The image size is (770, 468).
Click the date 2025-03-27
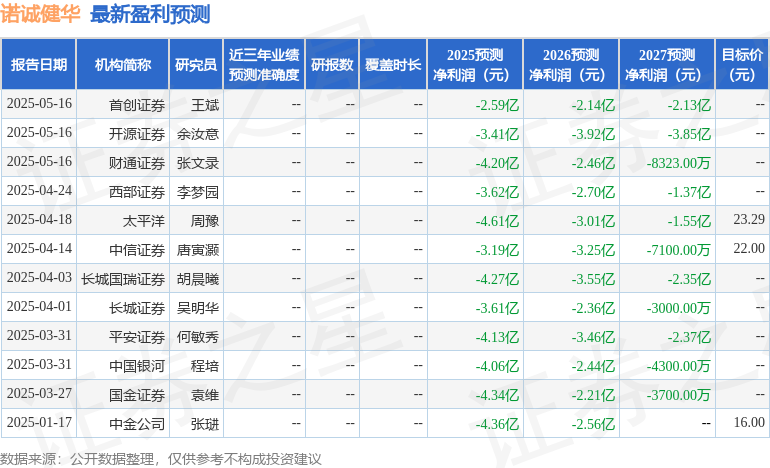point(39,393)
